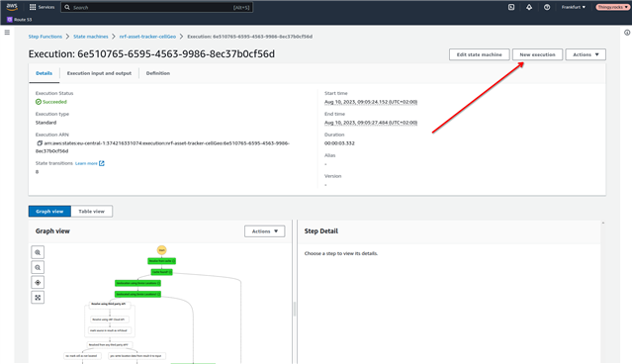Open State transitions Learn more link
632x364 pixels.
(x=86, y=163)
